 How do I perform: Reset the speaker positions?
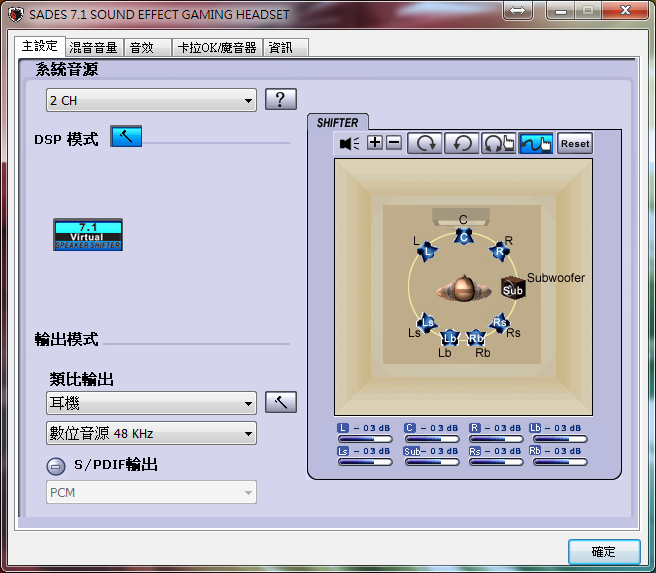pyautogui.click(x=575, y=143)
